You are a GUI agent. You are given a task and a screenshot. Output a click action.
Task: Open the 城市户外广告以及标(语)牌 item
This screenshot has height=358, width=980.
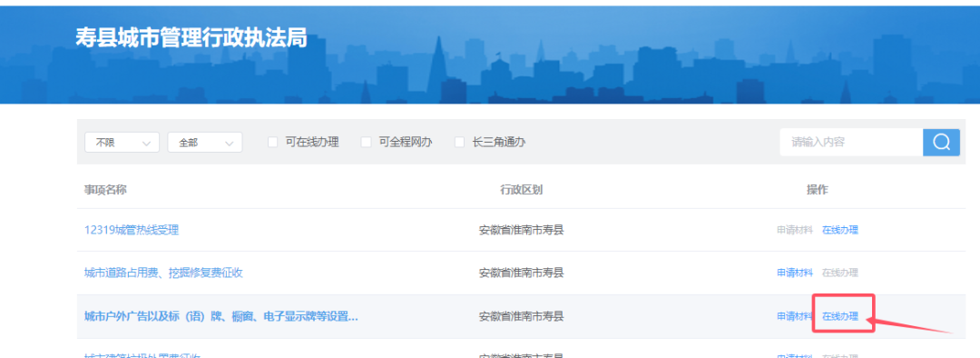coord(221,316)
